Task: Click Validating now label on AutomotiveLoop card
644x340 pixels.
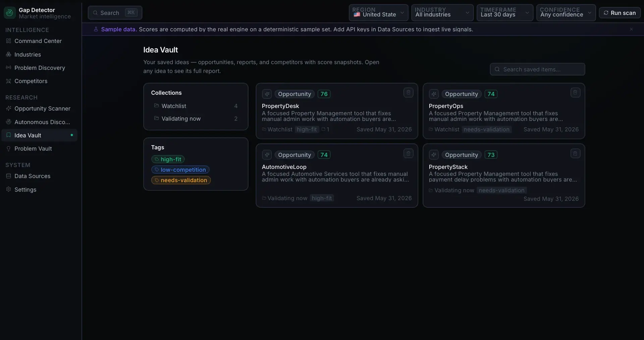Action: (x=287, y=198)
